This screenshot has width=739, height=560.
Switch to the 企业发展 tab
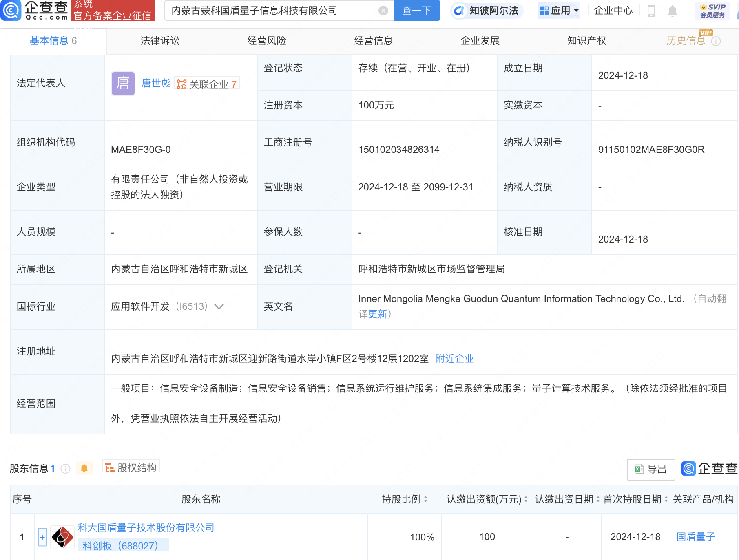pyautogui.click(x=480, y=41)
